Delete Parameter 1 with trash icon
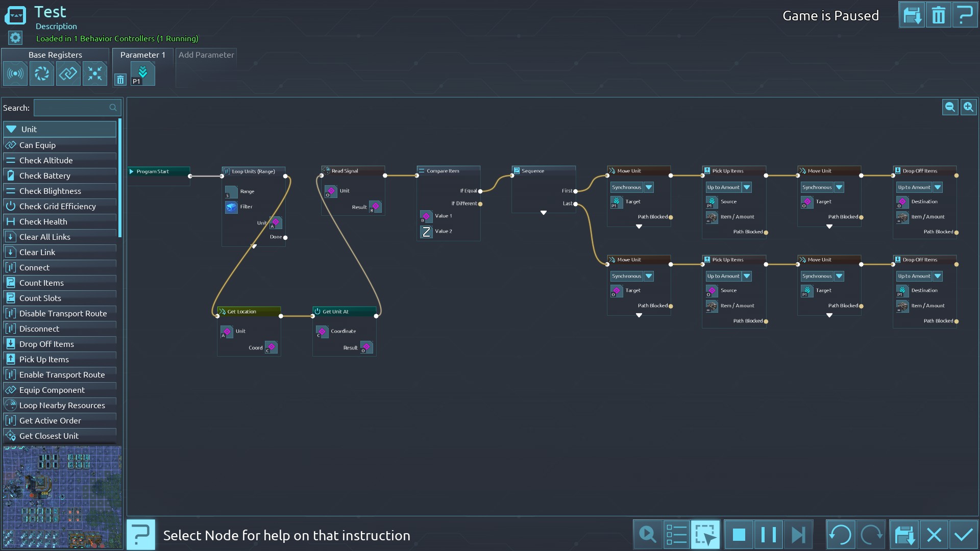This screenshot has width=980, height=551. click(x=120, y=80)
